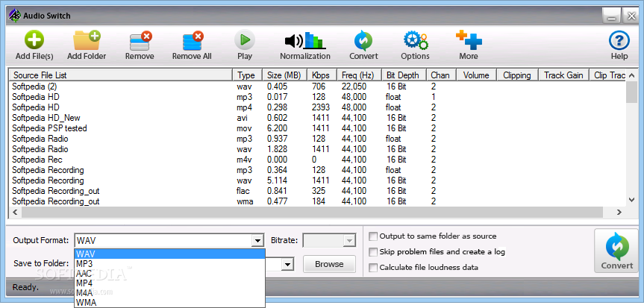Open the Options gear icon
This screenshot has width=644, height=308.
click(415, 45)
